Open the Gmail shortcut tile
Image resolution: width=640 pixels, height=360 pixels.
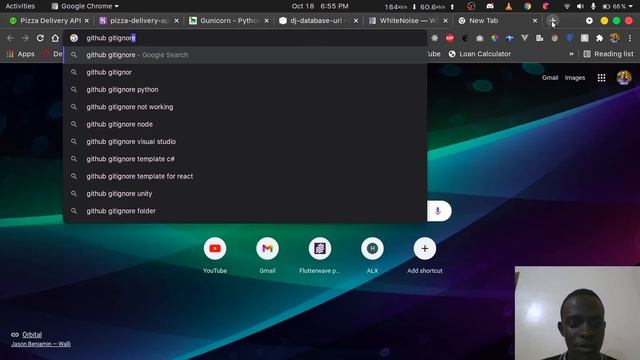[x=267, y=255]
